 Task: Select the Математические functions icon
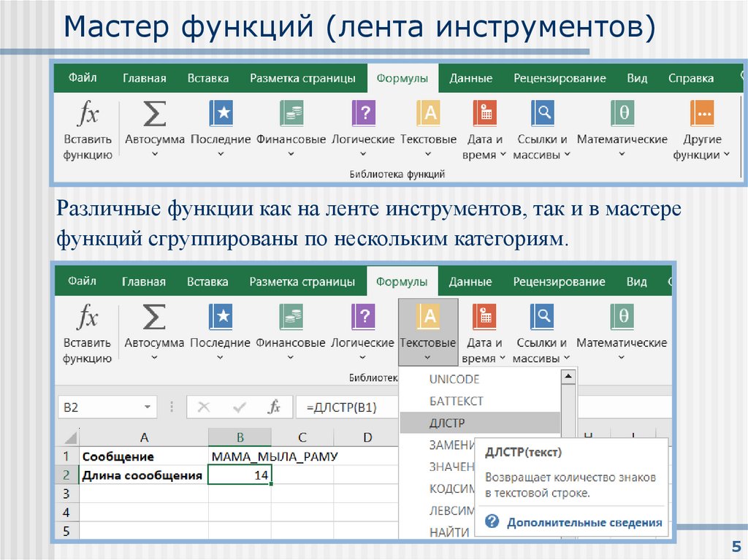[622, 115]
